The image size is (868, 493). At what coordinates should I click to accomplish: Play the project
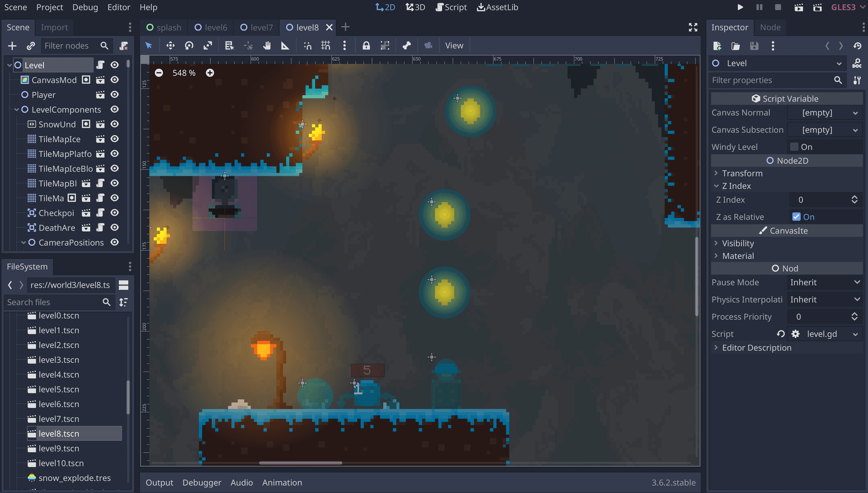point(740,7)
